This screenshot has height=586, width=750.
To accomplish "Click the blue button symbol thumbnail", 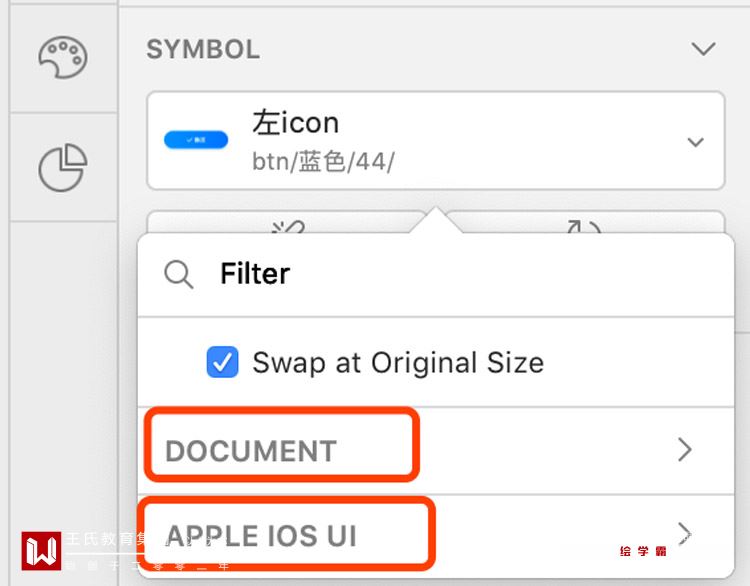I will (x=197, y=142).
